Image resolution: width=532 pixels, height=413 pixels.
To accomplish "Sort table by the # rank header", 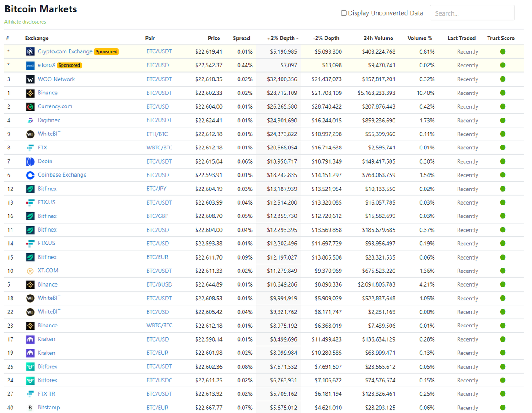I will [x=8, y=38].
